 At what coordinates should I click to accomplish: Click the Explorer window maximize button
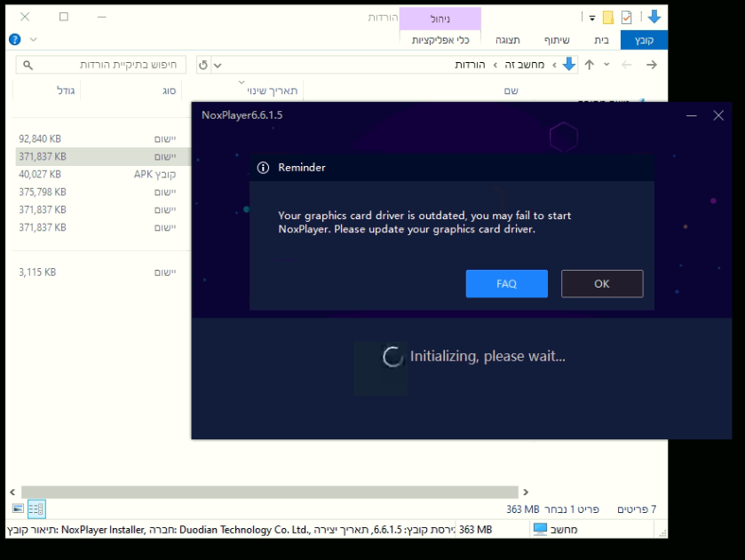[x=64, y=17]
